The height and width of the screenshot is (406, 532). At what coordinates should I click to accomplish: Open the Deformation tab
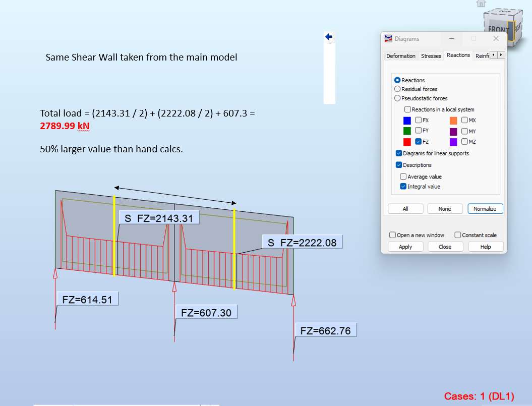401,56
